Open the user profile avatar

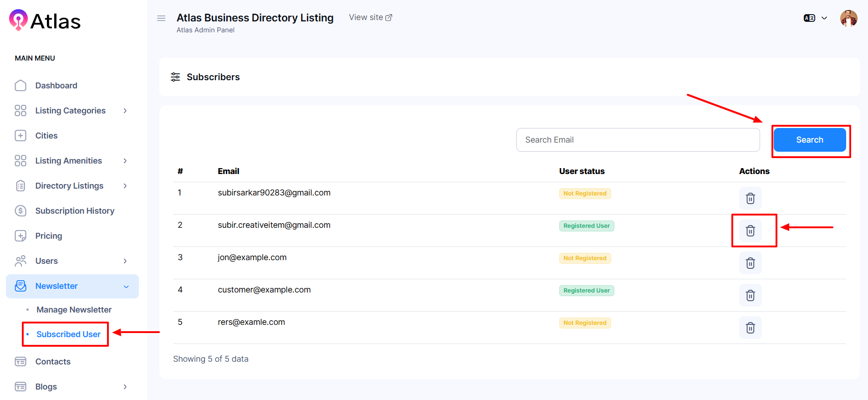pyautogui.click(x=848, y=18)
